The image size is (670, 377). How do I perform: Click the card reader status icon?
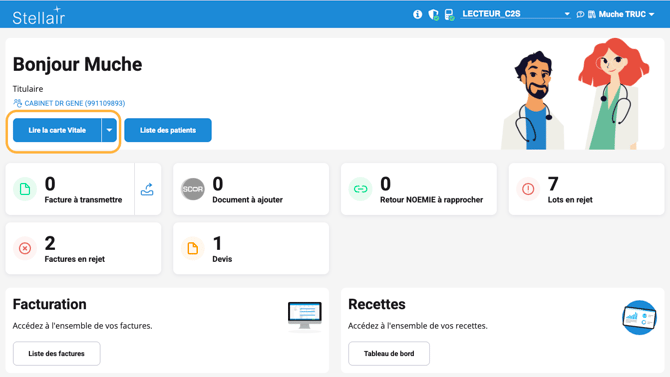click(449, 15)
